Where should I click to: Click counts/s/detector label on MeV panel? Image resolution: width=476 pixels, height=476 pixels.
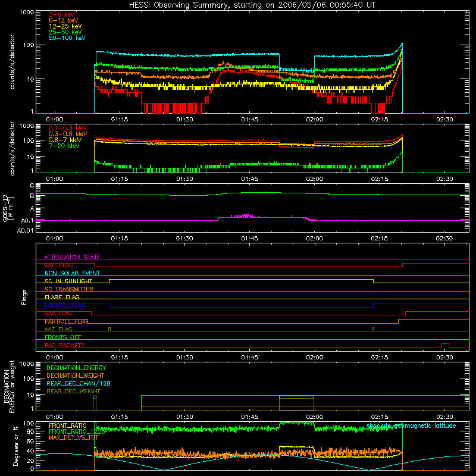pos(12,148)
